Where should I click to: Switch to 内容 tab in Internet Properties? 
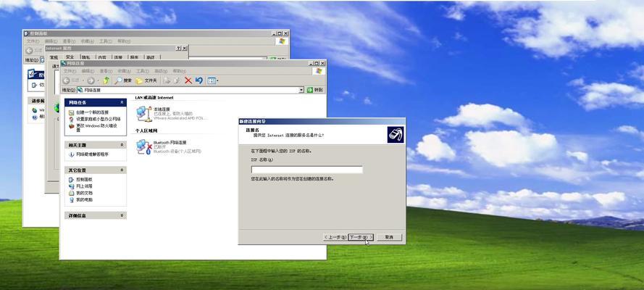click(x=102, y=57)
